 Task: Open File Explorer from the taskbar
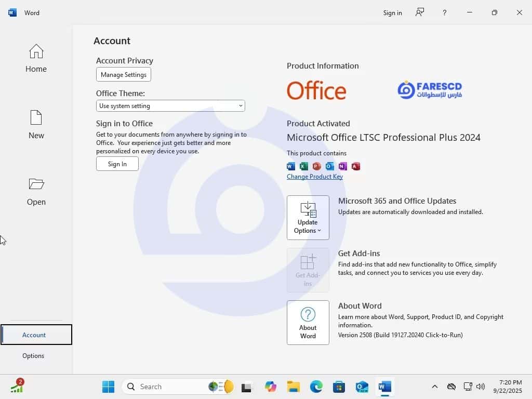pyautogui.click(x=294, y=387)
